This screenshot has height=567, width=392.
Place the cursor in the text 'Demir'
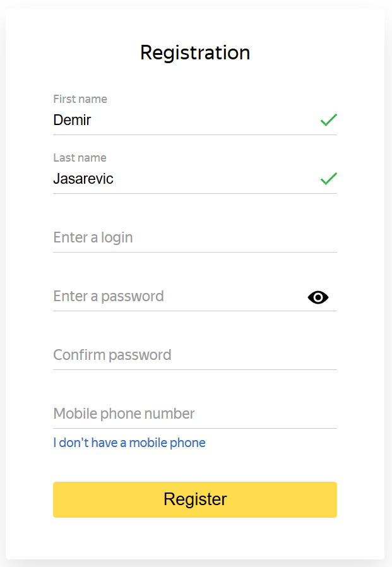72,120
